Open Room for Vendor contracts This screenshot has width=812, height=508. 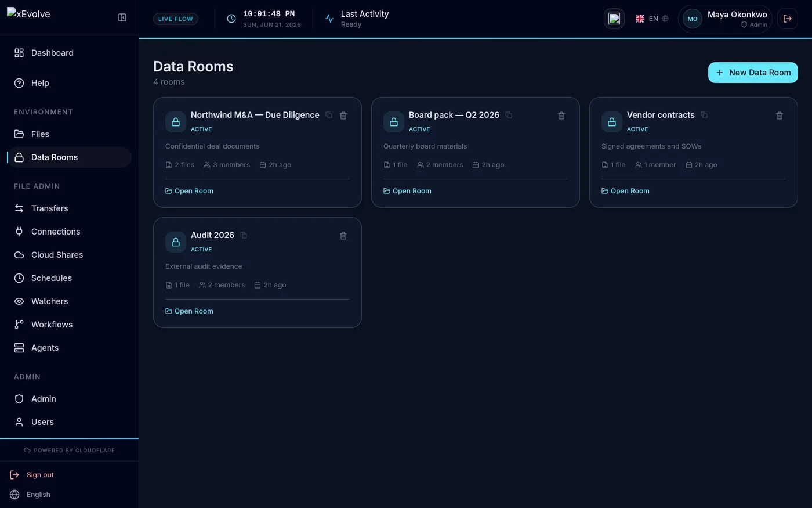[625, 191]
